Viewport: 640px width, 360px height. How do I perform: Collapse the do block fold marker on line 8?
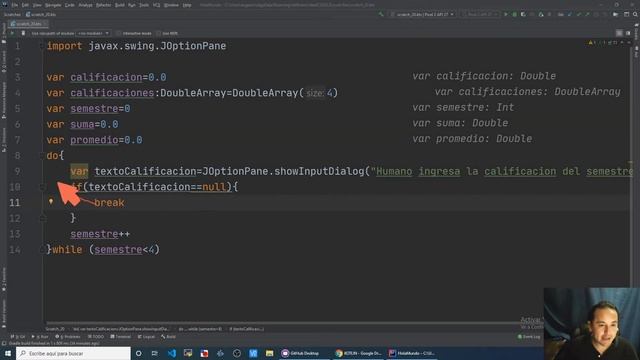click(42, 156)
